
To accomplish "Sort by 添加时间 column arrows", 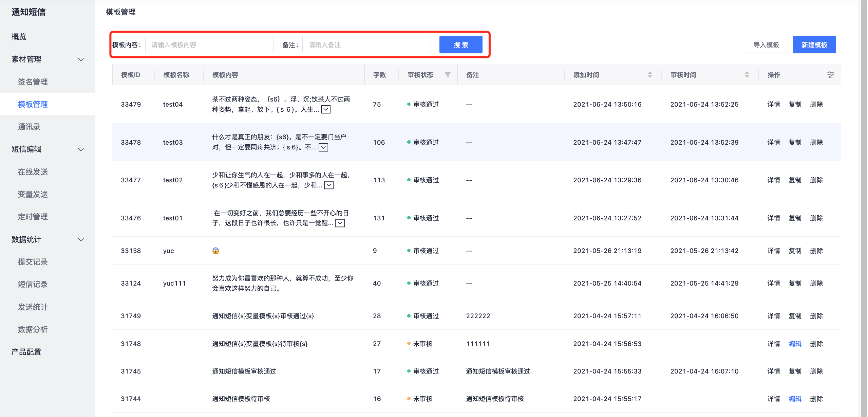I will pos(650,75).
